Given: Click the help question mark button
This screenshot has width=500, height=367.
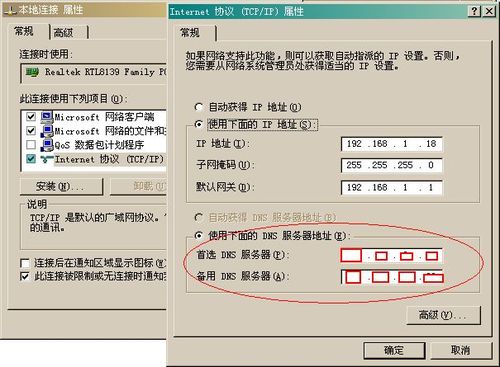Looking at the screenshot, I should [x=474, y=11].
